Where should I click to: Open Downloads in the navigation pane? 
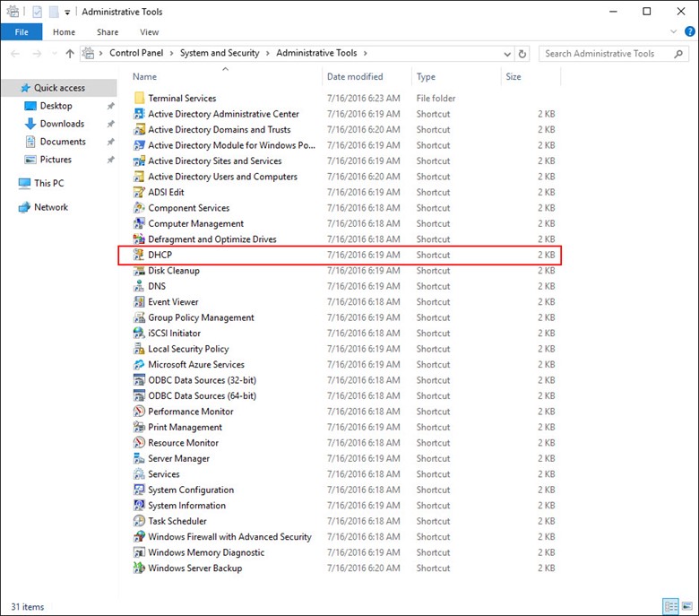pyautogui.click(x=62, y=124)
